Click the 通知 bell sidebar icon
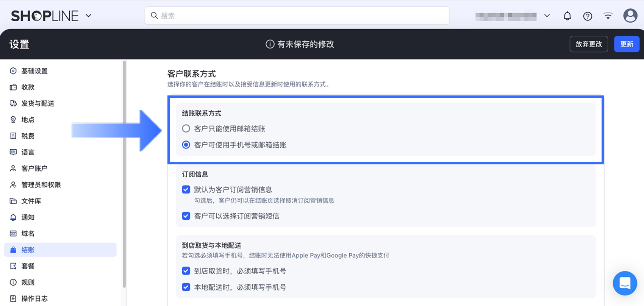Screen dimensions: 644x306 (x=13, y=217)
